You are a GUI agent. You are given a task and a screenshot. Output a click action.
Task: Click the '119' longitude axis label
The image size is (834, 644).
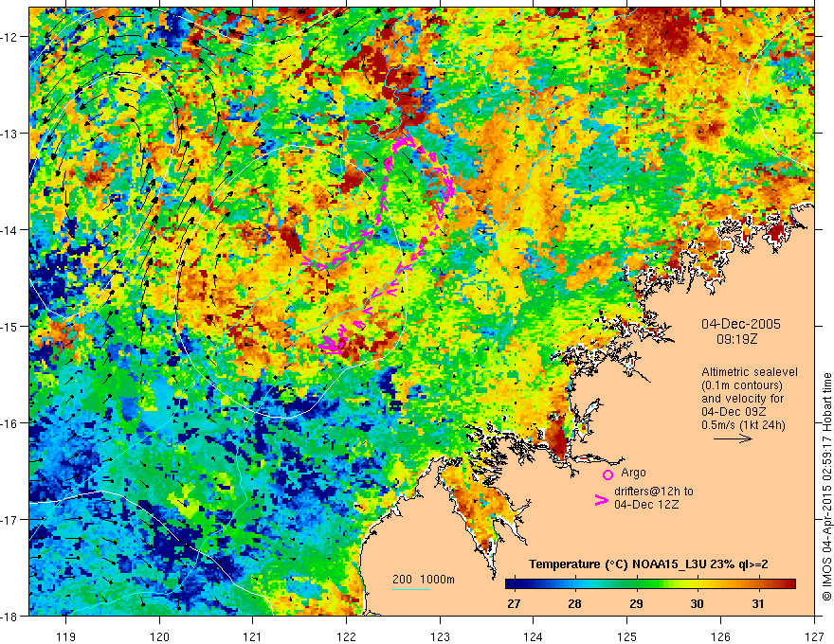(66, 636)
